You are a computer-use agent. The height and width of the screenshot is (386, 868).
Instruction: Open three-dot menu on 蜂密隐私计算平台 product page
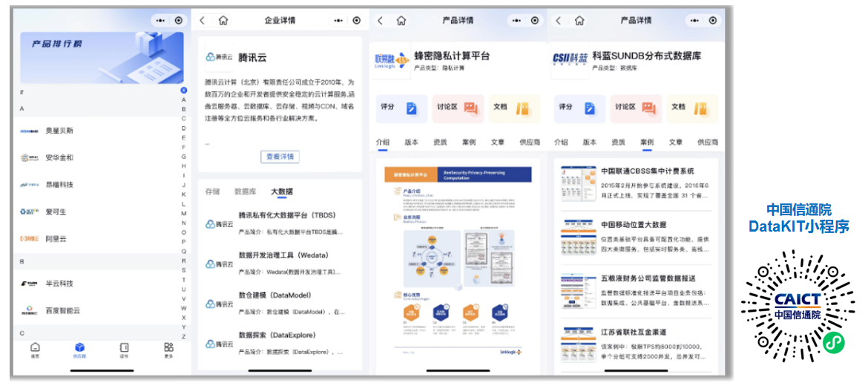click(516, 21)
